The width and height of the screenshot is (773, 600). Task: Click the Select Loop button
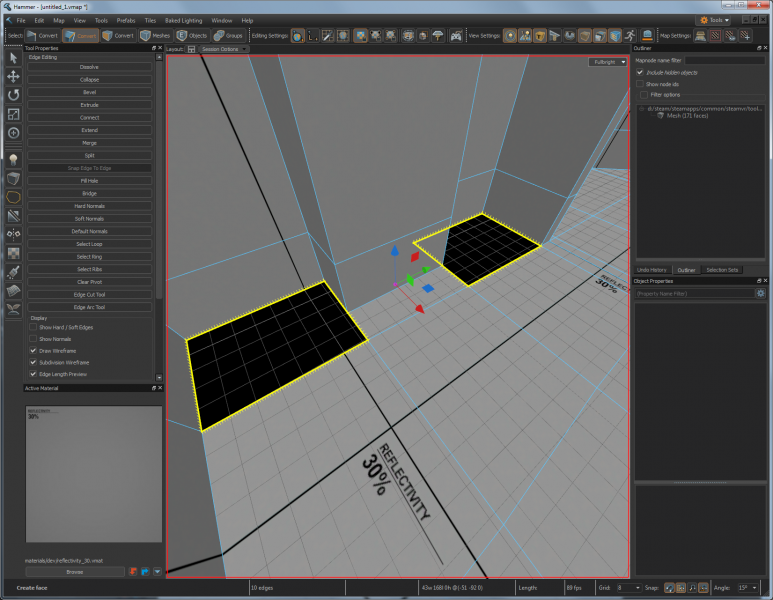[x=89, y=244]
